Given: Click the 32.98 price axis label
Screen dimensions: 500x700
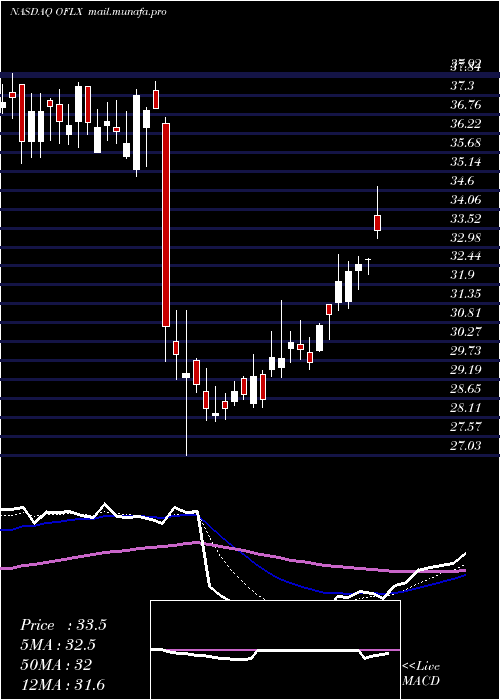Looking at the screenshot, I should click(x=466, y=238).
